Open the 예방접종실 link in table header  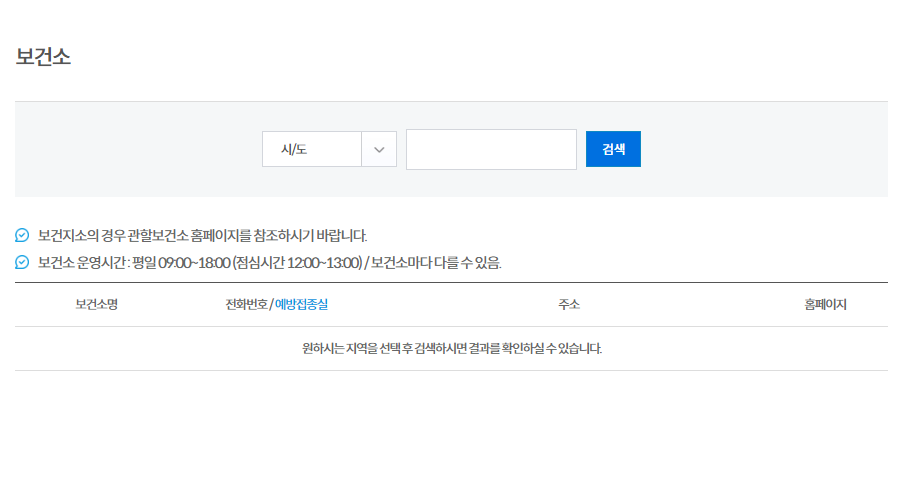coord(301,304)
